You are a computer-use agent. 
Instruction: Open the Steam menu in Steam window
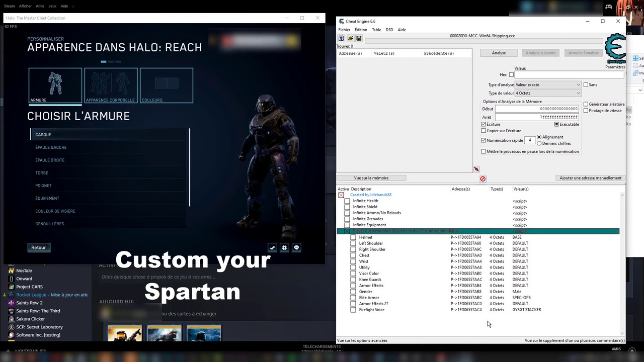click(x=9, y=6)
